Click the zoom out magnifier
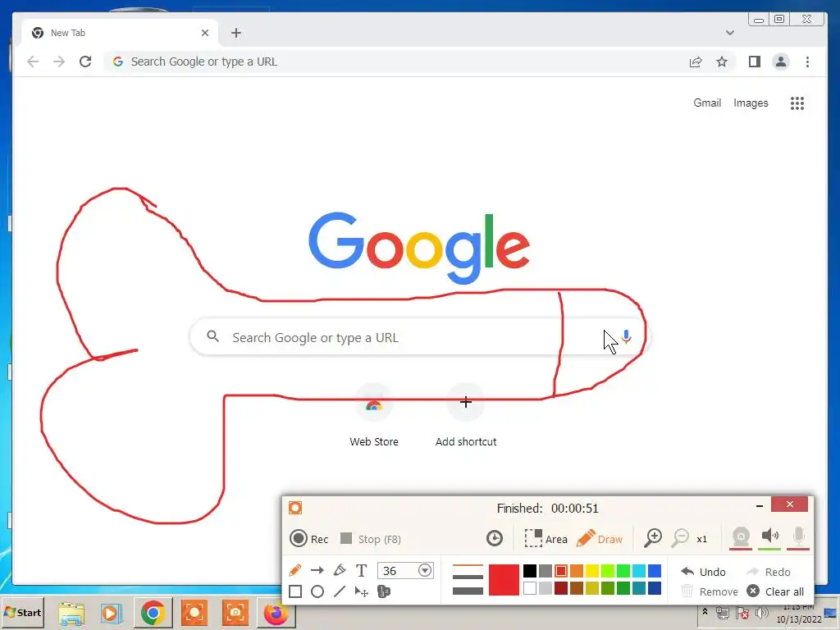 (x=680, y=538)
